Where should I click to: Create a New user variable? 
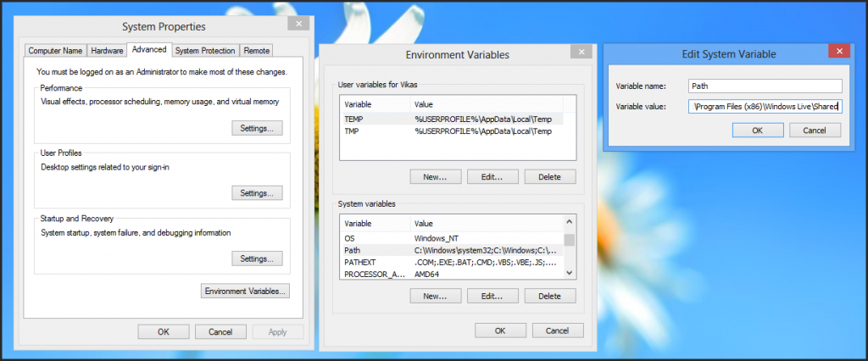coord(435,177)
